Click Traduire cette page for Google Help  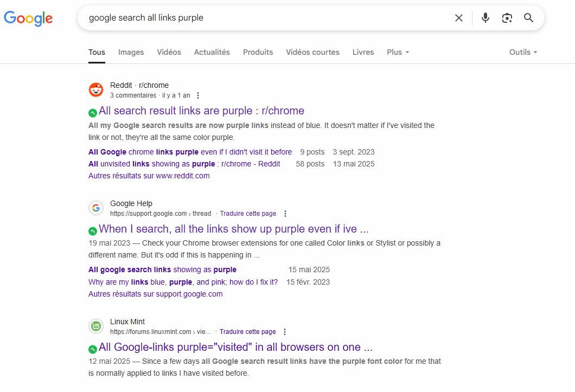(248, 214)
